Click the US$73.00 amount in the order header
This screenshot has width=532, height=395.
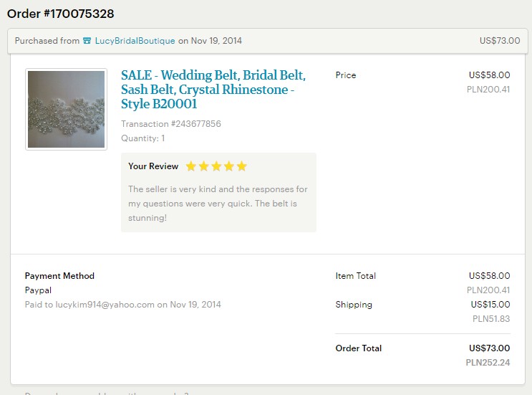pyautogui.click(x=500, y=41)
